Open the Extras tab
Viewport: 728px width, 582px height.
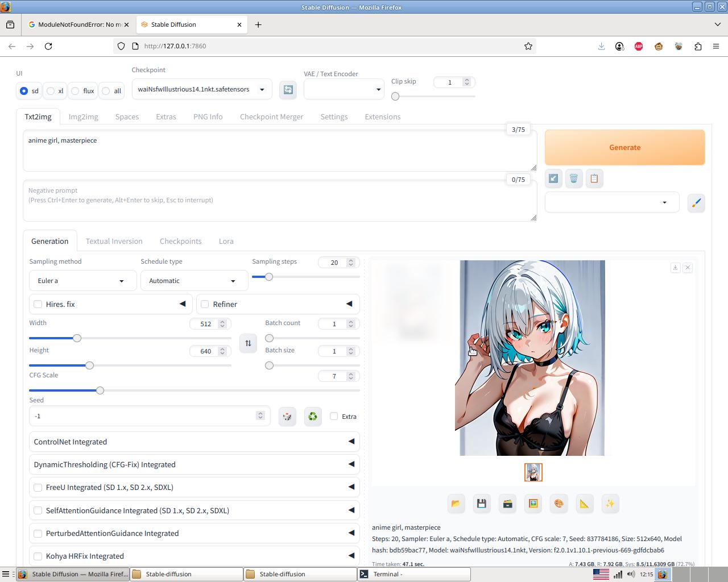[x=166, y=117]
